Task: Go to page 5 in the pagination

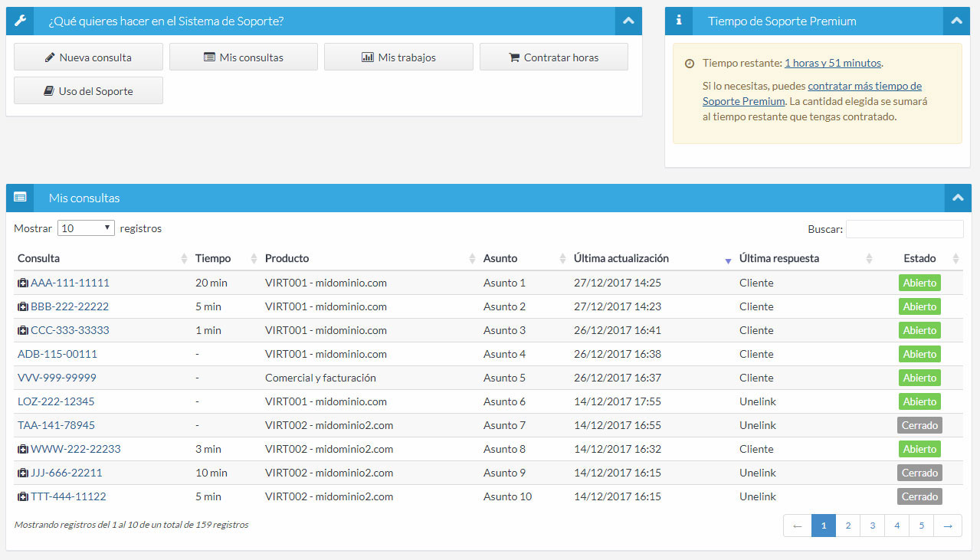Action: 921,526
